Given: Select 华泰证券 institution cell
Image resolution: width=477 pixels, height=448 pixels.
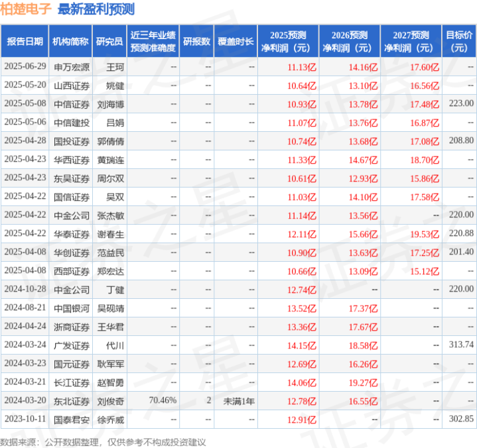Looking at the screenshot, I should (x=72, y=234).
